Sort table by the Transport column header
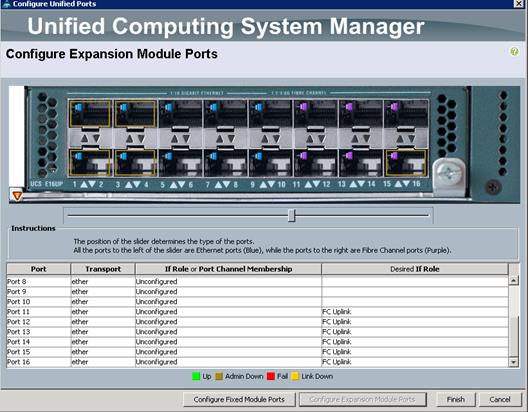This screenshot has width=528, height=412. [x=103, y=269]
